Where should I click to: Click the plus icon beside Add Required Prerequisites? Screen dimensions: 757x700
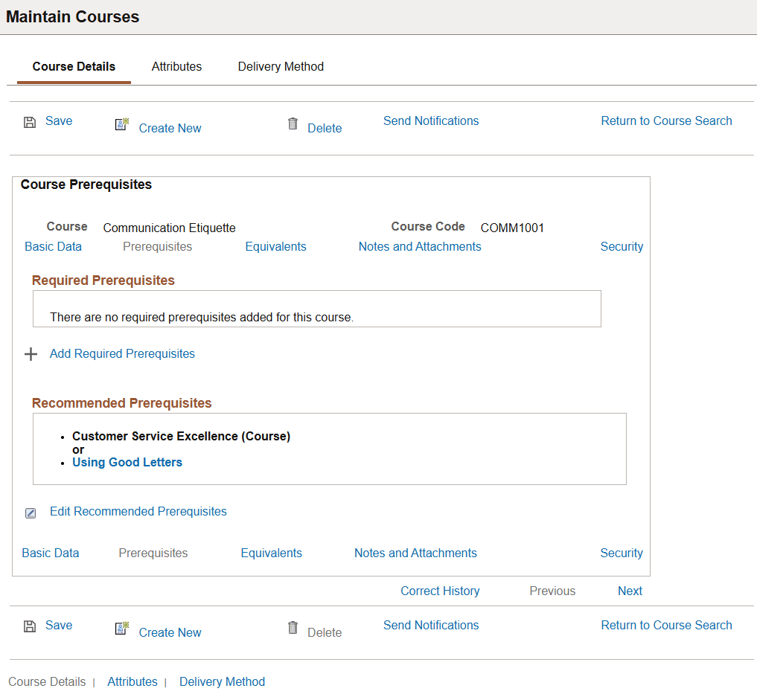(x=31, y=354)
